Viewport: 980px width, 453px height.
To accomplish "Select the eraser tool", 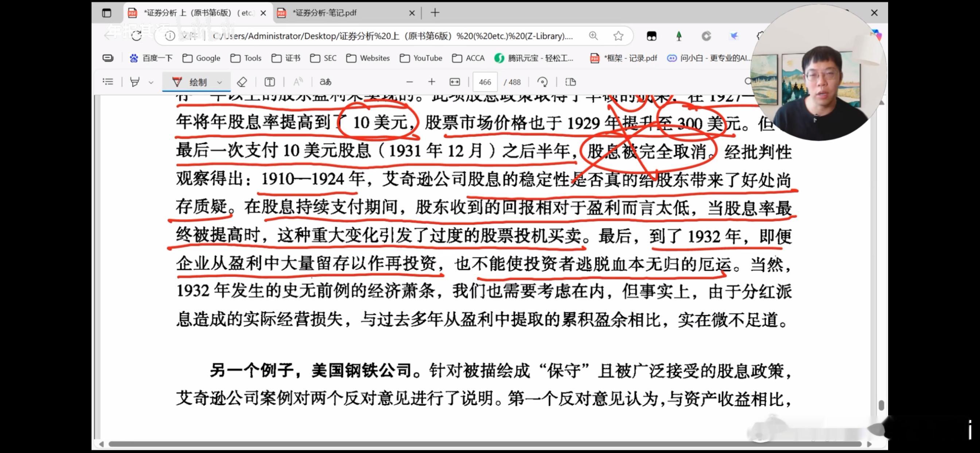I will pos(242,82).
